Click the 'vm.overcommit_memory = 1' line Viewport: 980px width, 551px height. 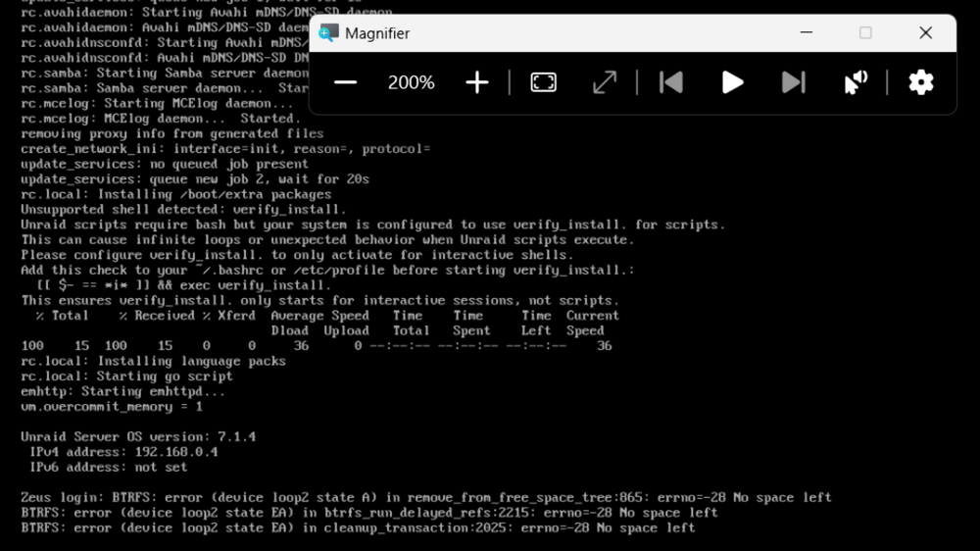coord(112,407)
